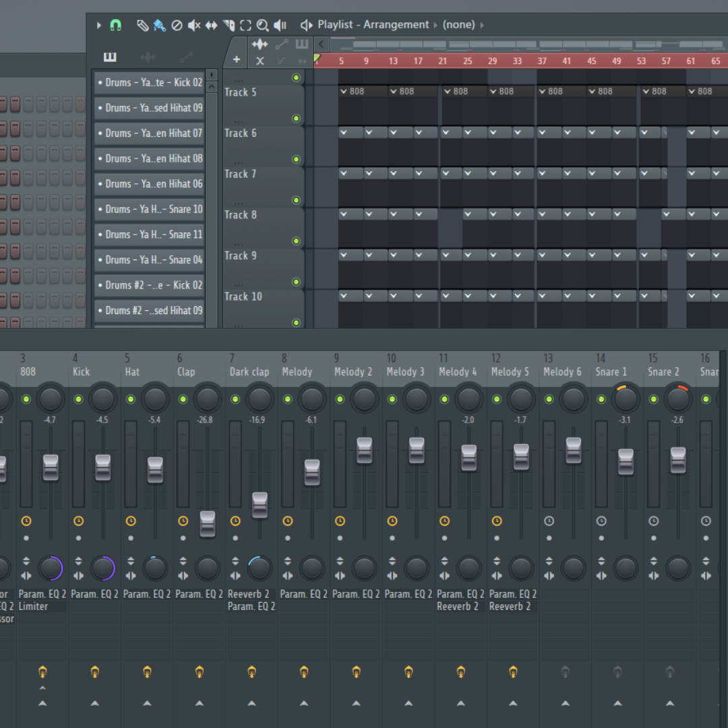Screen dimensions: 728x728
Task: Toggle the mute LED on the 808 mixer track
Action: pyautogui.click(x=26, y=399)
